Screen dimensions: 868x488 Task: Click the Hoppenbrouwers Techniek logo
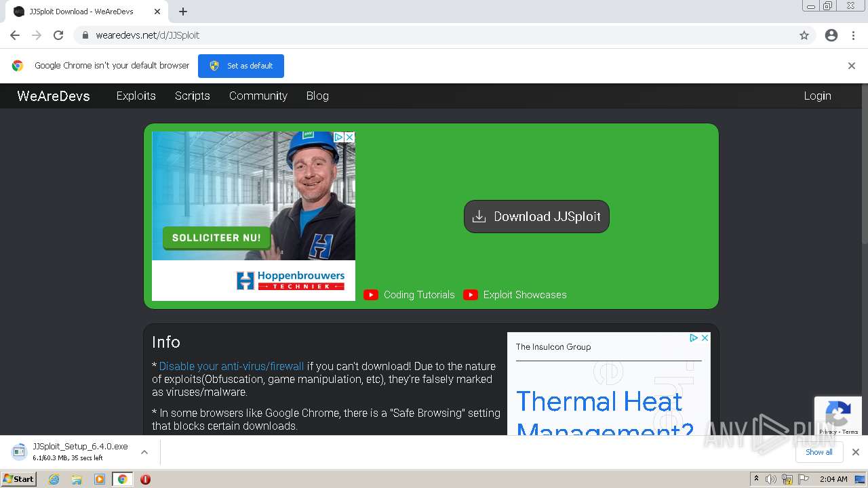click(x=290, y=281)
